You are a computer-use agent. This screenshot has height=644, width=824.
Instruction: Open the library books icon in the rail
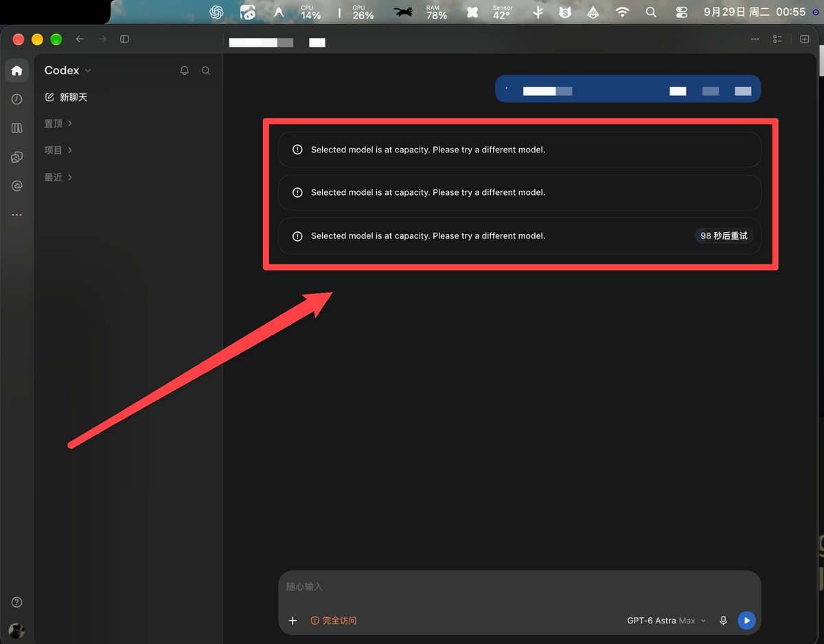pyautogui.click(x=17, y=128)
